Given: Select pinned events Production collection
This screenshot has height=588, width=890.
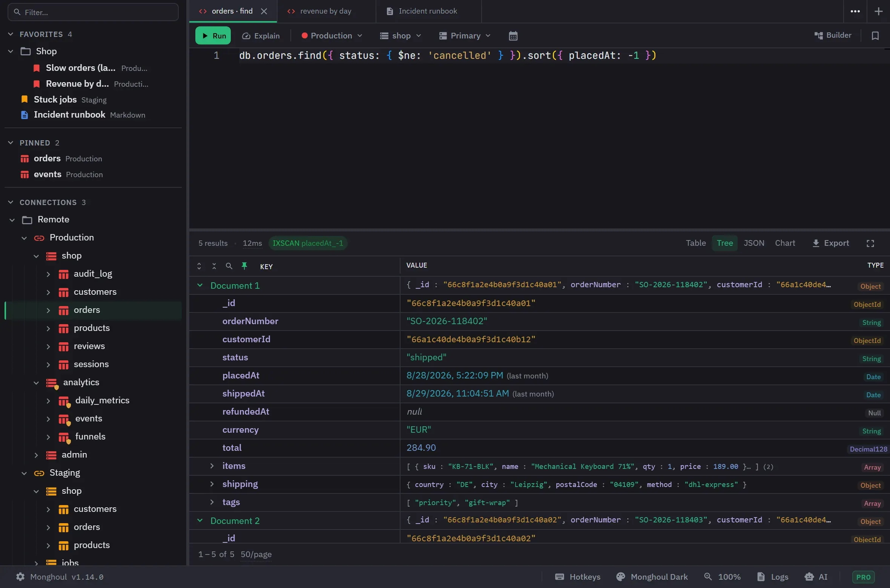Looking at the screenshot, I should click(61, 174).
